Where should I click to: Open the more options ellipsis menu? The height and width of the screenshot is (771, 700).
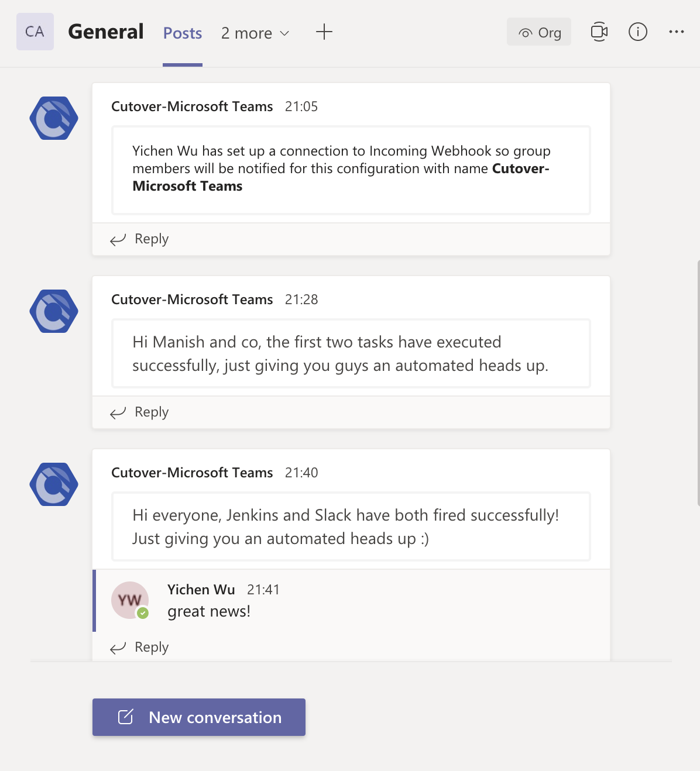pos(676,32)
